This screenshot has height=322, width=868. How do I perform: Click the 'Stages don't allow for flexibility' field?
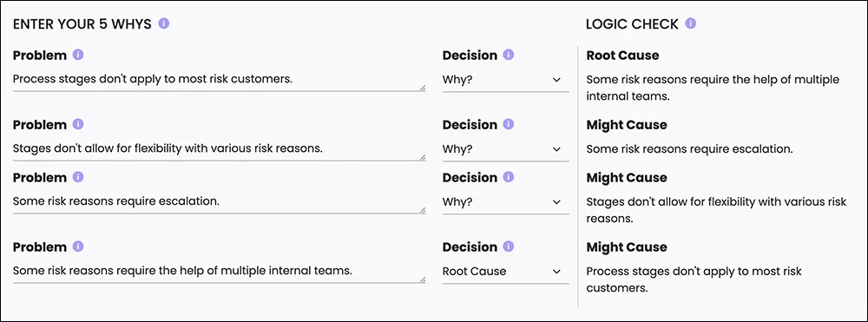pos(220,149)
